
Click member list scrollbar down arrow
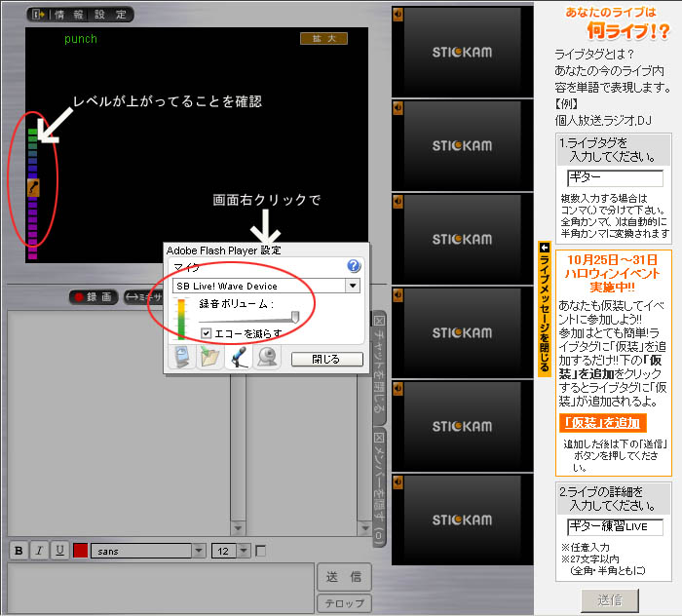364,528
